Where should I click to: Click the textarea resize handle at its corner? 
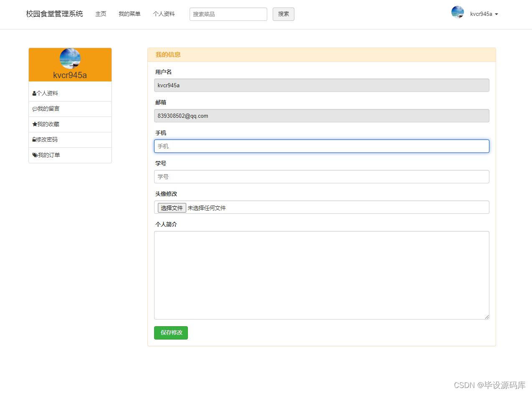(487, 317)
